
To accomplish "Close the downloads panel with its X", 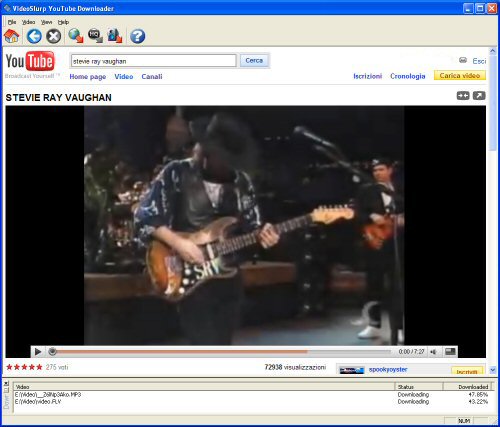I will 6,383.
